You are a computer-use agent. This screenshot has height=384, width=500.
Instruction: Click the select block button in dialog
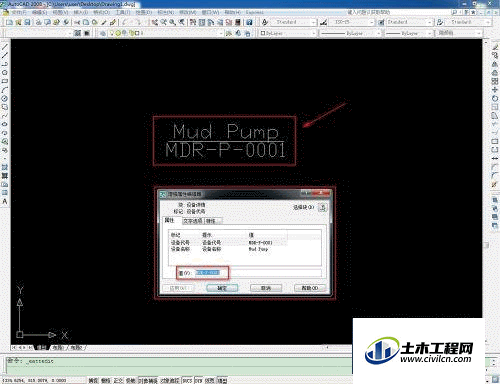pyautogui.click(x=322, y=207)
